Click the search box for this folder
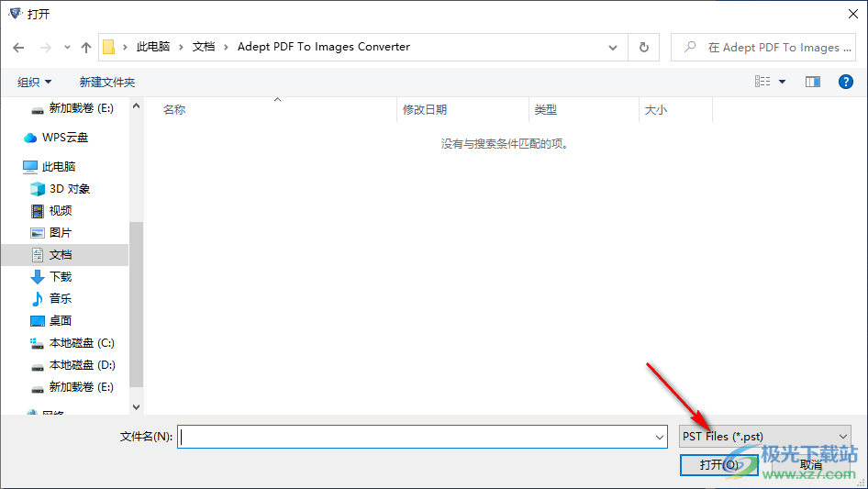868x489 pixels. click(763, 48)
